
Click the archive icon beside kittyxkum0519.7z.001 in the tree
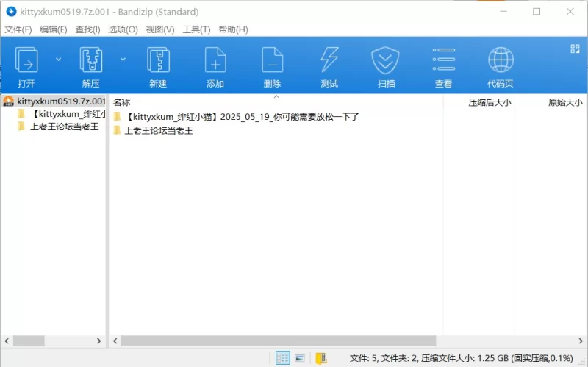(x=8, y=101)
